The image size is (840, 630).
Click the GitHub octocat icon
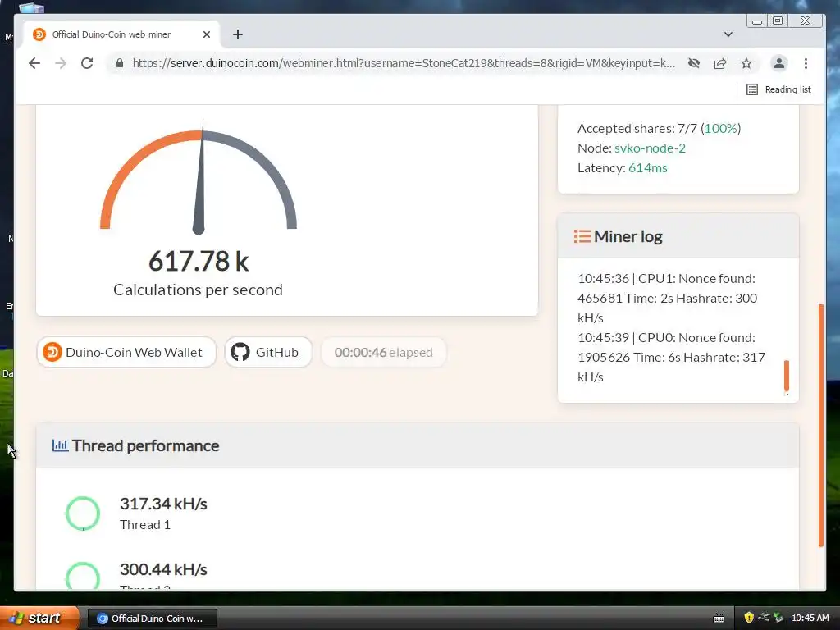240,352
